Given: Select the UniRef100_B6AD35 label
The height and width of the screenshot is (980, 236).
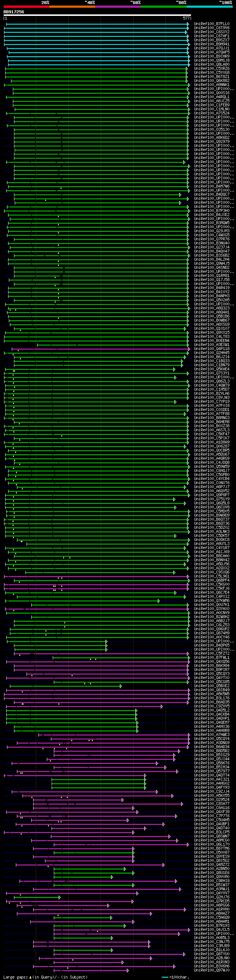Looking at the screenshot, I should point(212,702).
